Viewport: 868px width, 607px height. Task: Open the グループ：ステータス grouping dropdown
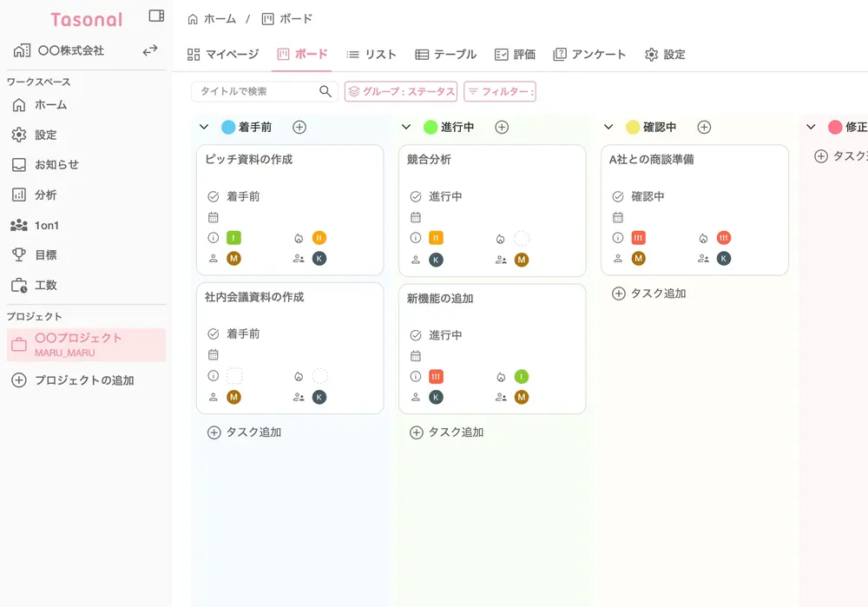401,91
